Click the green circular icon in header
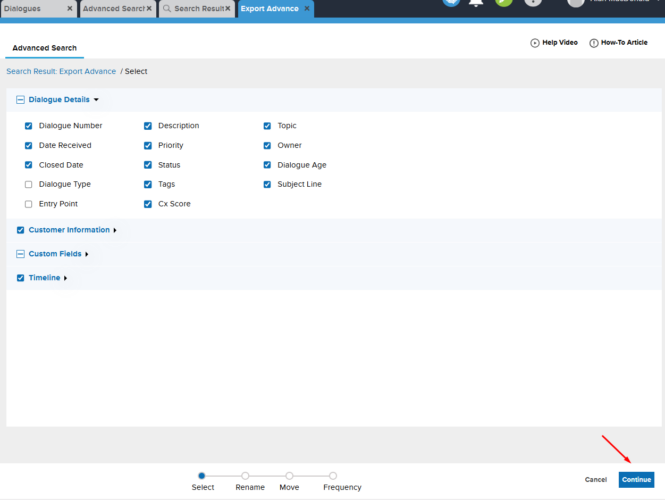 pyautogui.click(x=505, y=2)
